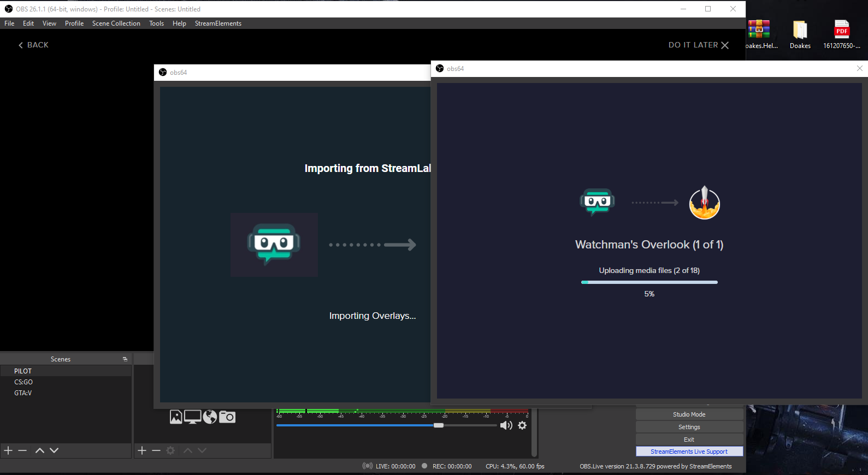Choose browser source globe icon
Image resolution: width=868 pixels, height=475 pixels.
(210, 417)
